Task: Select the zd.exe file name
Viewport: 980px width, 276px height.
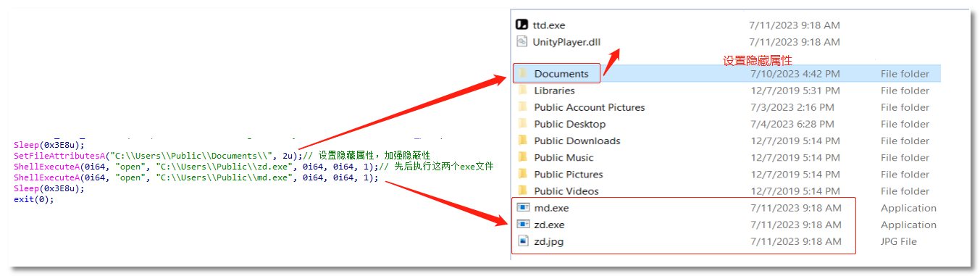Action: click(549, 225)
